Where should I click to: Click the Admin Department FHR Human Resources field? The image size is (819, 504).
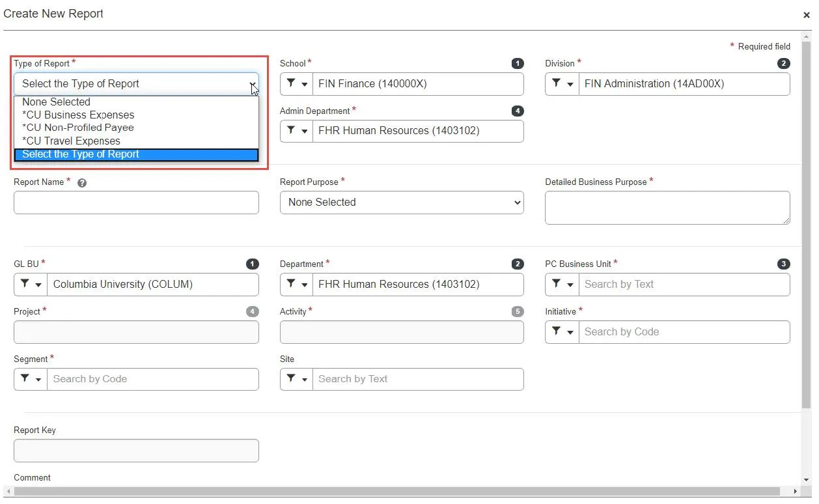[418, 131]
